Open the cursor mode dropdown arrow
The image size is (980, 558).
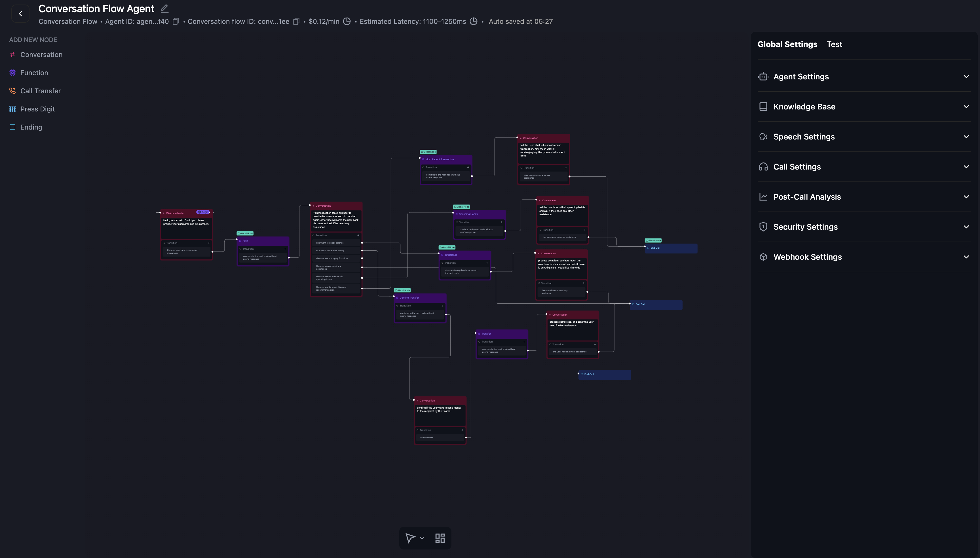tap(422, 538)
